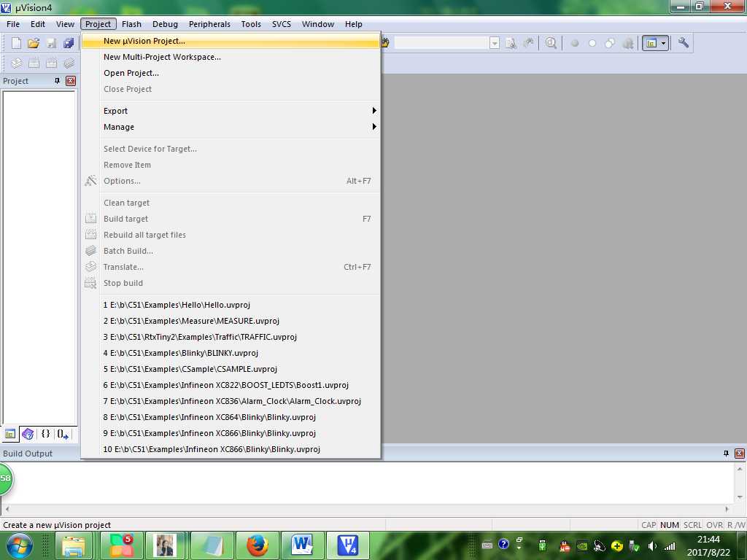
Task: Open the Tools menu
Action: point(251,24)
